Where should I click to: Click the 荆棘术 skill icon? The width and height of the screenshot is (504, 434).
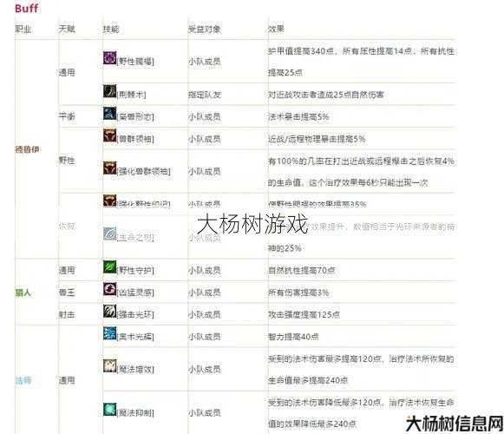pyautogui.click(x=109, y=91)
